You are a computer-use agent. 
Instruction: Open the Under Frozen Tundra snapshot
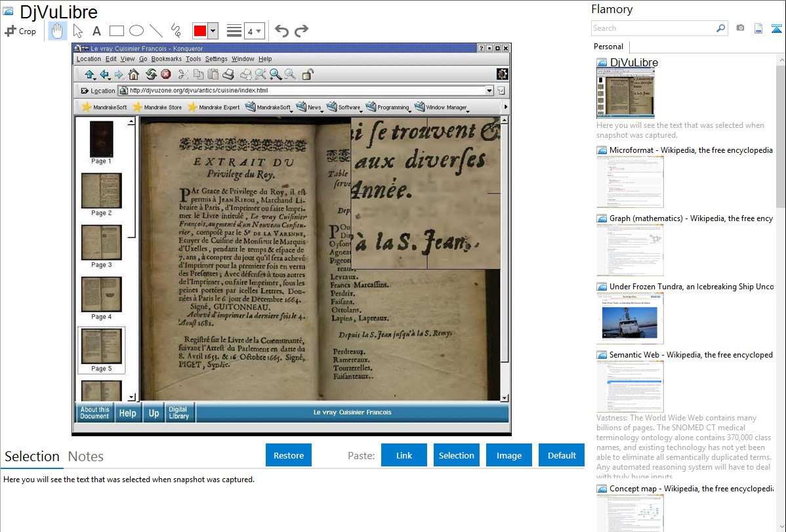click(x=692, y=287)
